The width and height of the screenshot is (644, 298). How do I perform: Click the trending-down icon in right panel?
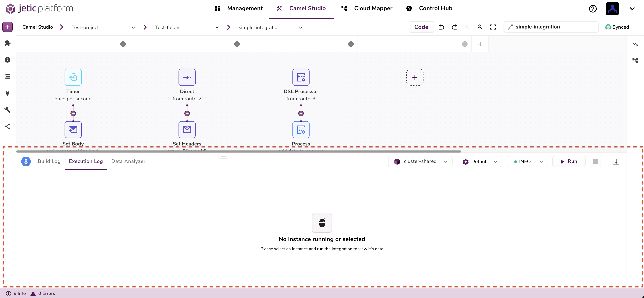(635, 44)
